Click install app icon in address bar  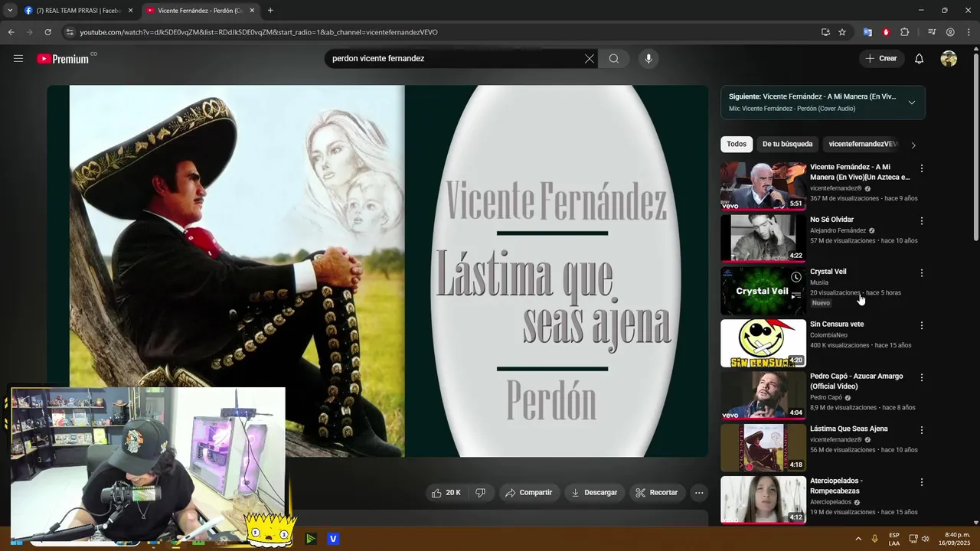pyautogui.click(x=825, y=32)
